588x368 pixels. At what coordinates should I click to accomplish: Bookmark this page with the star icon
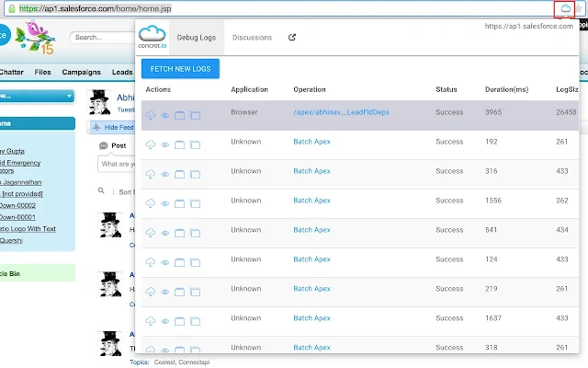tap(580, 8)
